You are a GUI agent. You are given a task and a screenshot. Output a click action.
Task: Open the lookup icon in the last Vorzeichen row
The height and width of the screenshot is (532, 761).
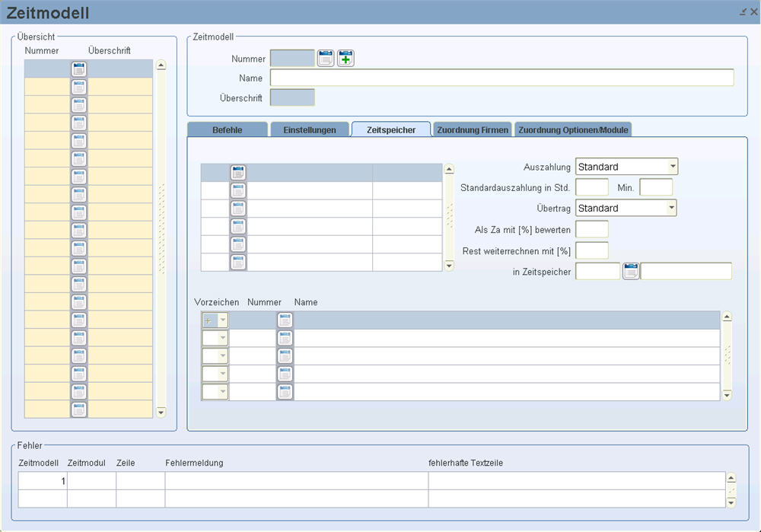285,392
